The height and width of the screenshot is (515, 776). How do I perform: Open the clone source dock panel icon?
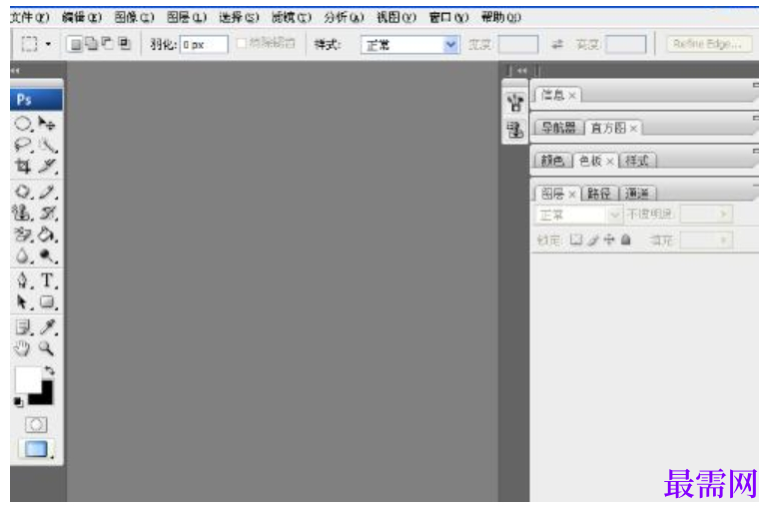(x=515, y=130)
